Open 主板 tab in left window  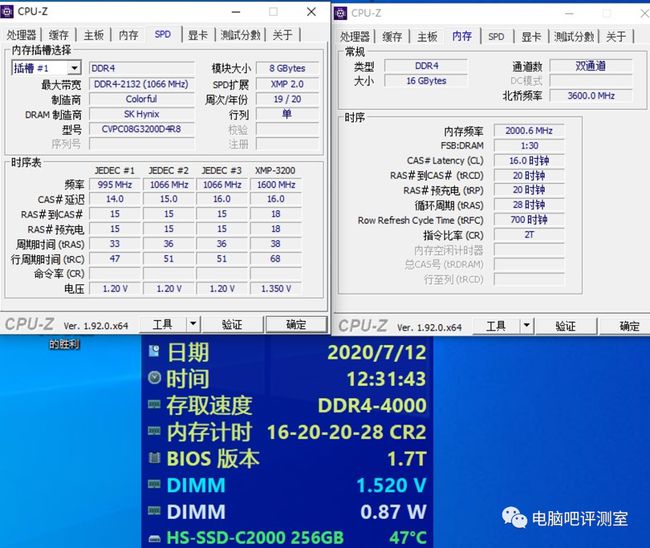(x=94, y=35)
